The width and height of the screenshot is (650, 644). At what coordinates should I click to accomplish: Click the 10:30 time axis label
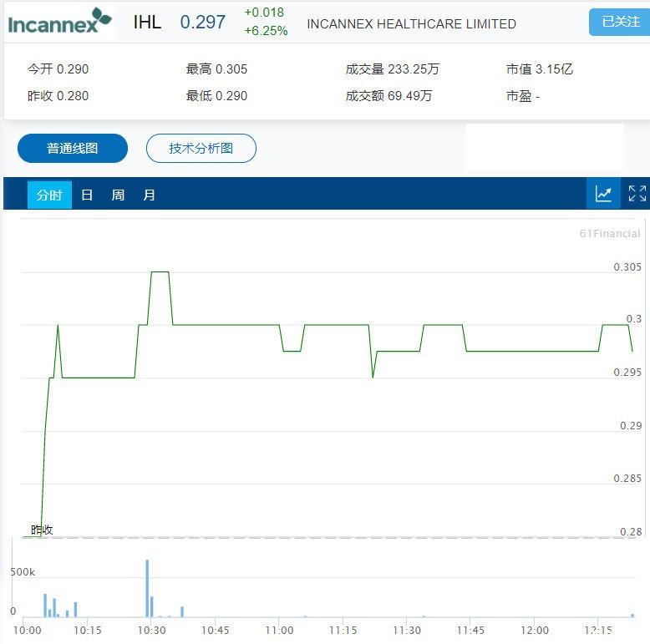tap(152, 631)
